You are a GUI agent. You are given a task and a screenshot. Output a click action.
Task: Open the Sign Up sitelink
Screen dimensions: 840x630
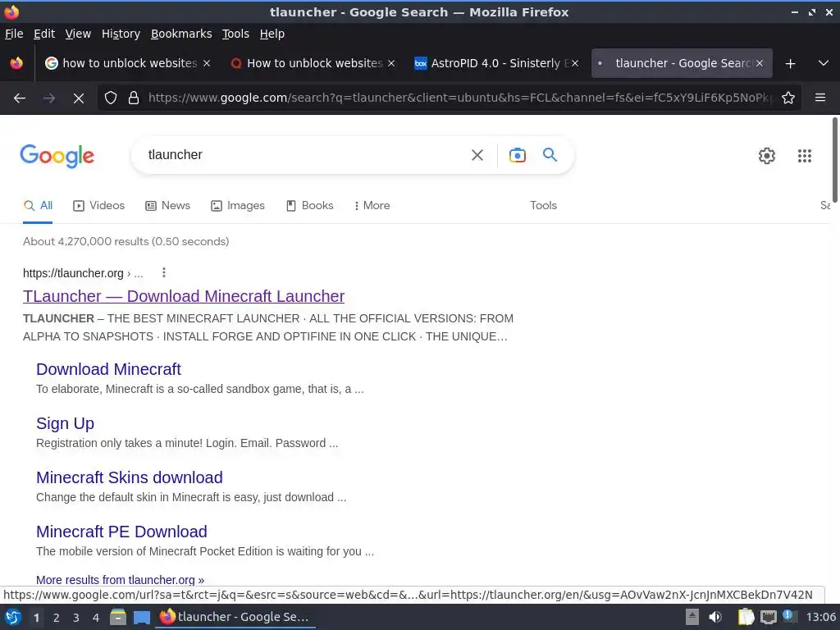click(x=66, y=423)
